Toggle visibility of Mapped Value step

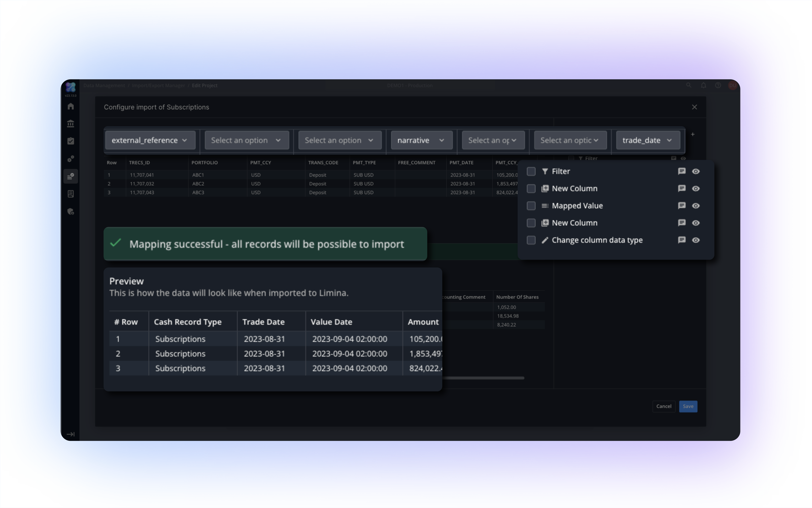click(x=696, y=206)
